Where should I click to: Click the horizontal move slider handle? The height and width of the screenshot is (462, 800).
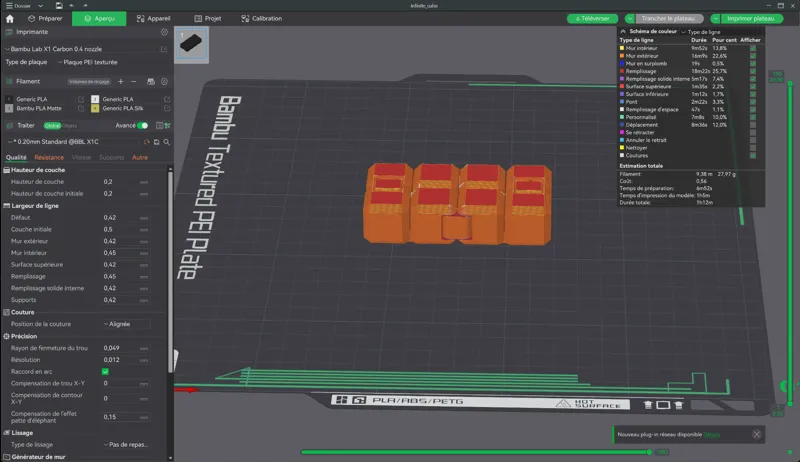pyautogui.click(x=649, y=452)
